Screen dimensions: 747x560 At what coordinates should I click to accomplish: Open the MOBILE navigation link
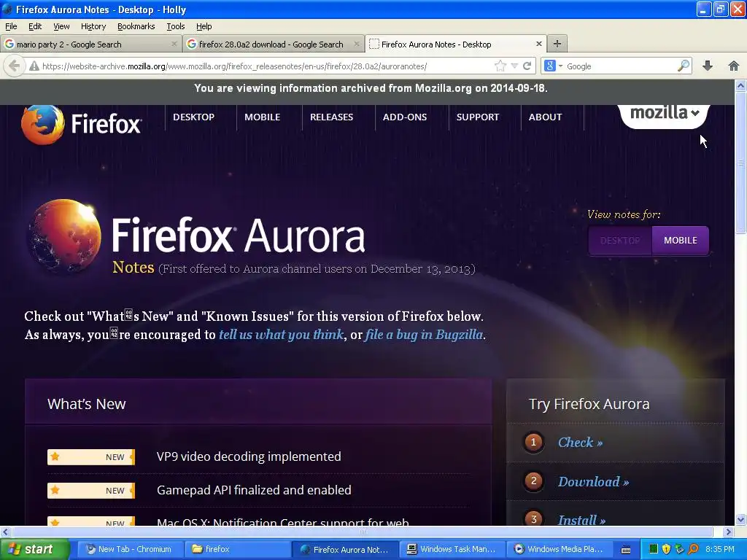point(262,117)
